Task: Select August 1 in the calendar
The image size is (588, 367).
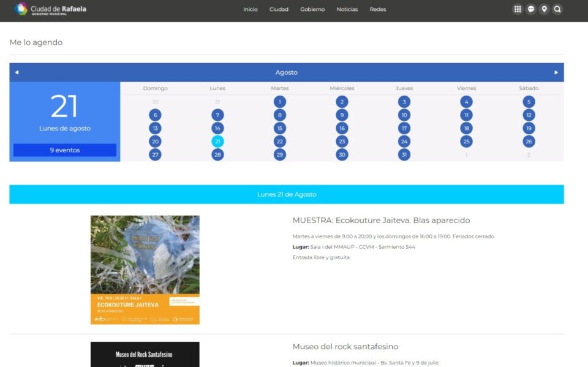Action: point(280,102)
